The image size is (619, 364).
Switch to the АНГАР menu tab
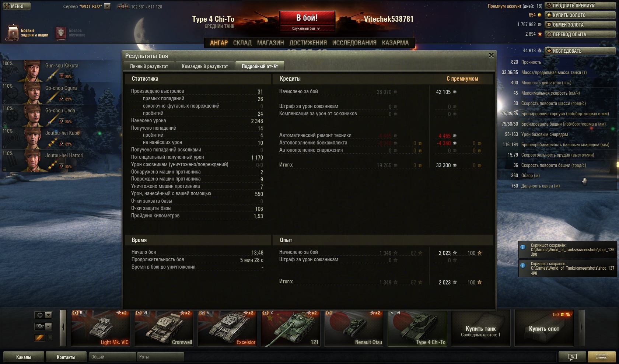(219, 43)
